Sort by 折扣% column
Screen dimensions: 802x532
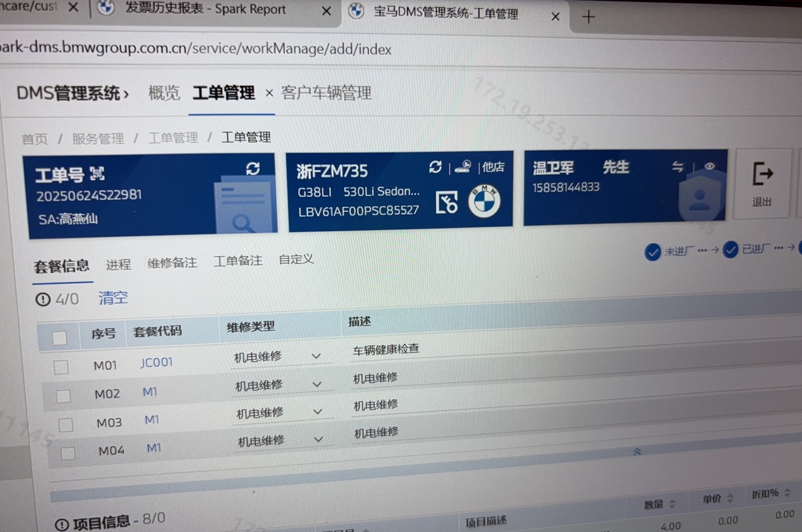787,493
